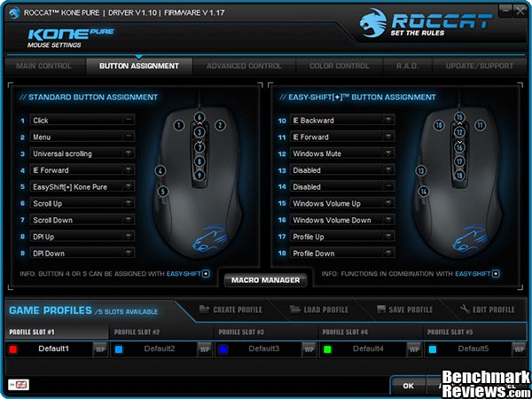Open the Scroll Down assignment dropdown
Viewport: 532px width, 399px height.
pos(82,220)
